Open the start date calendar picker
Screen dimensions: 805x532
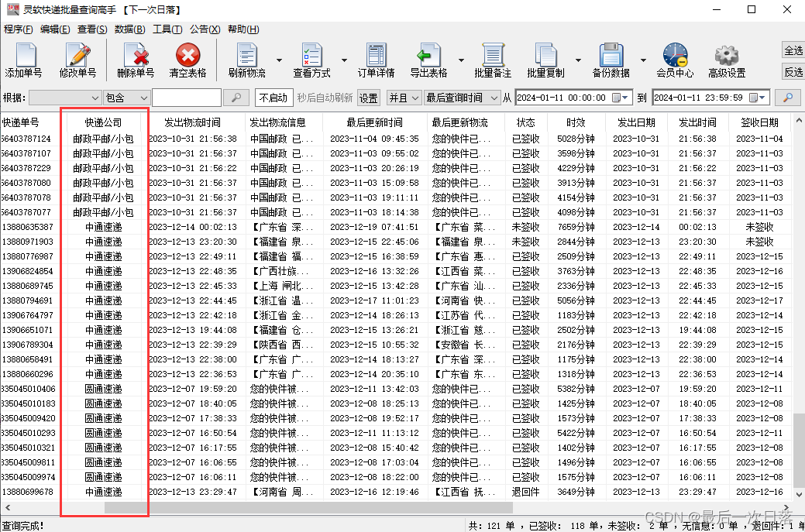[620, 98]
